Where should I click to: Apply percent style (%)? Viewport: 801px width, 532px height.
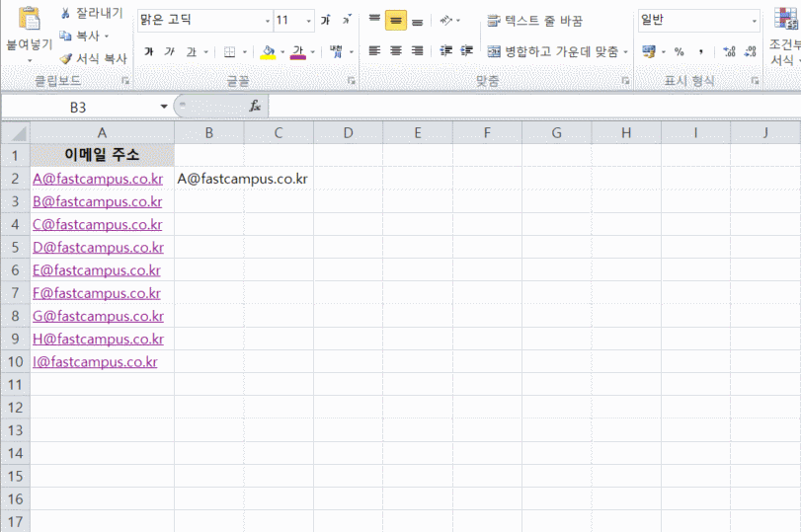[679, 51]
